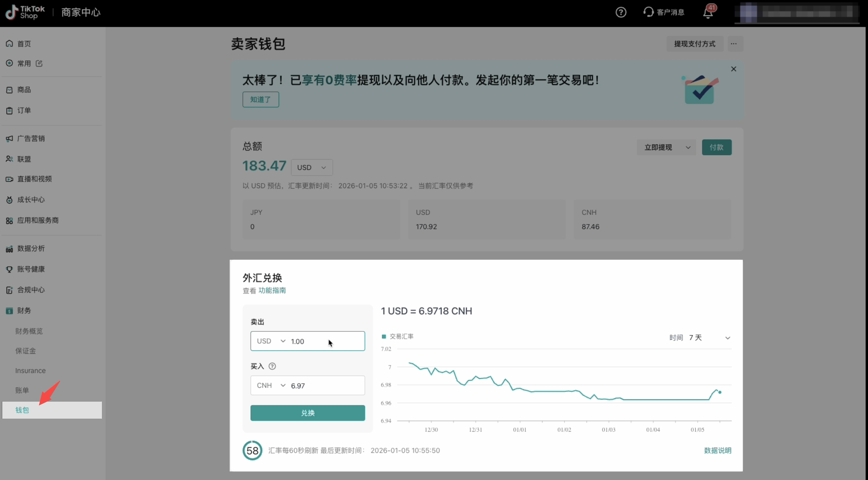Image resolution: width=868 pixels, height=480 pixels.
Task: Open the notifications bell icon
Action: [x=708, y=13]
